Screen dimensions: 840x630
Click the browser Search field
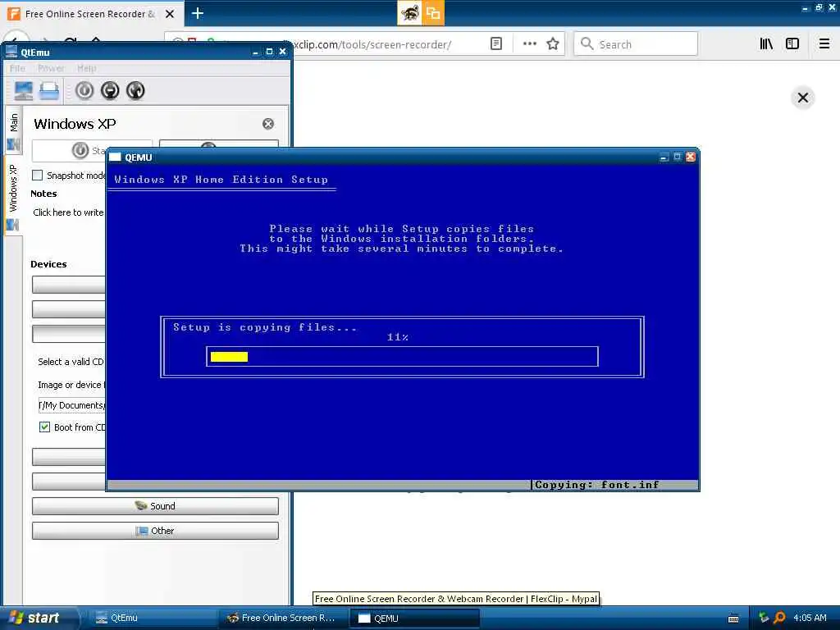(x=636, y=44)
